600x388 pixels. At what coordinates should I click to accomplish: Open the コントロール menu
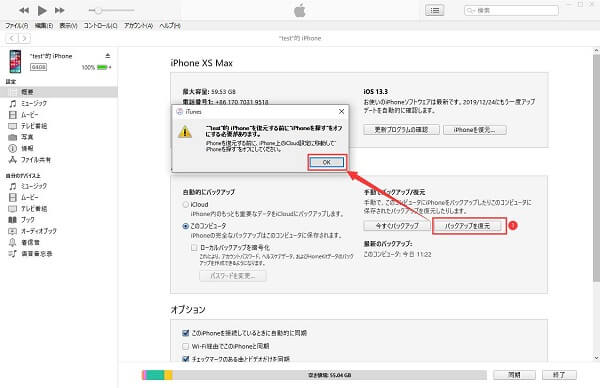pos(100,26)
